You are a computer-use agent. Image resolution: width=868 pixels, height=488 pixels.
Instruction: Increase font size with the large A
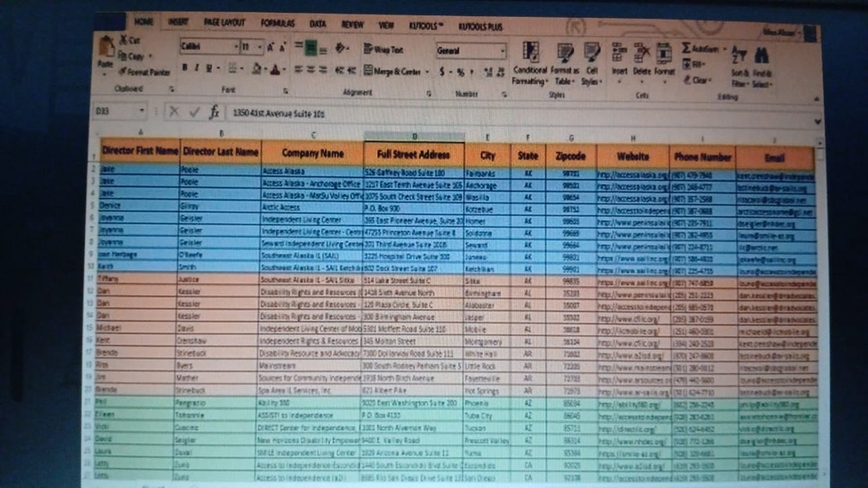(270, 48)
